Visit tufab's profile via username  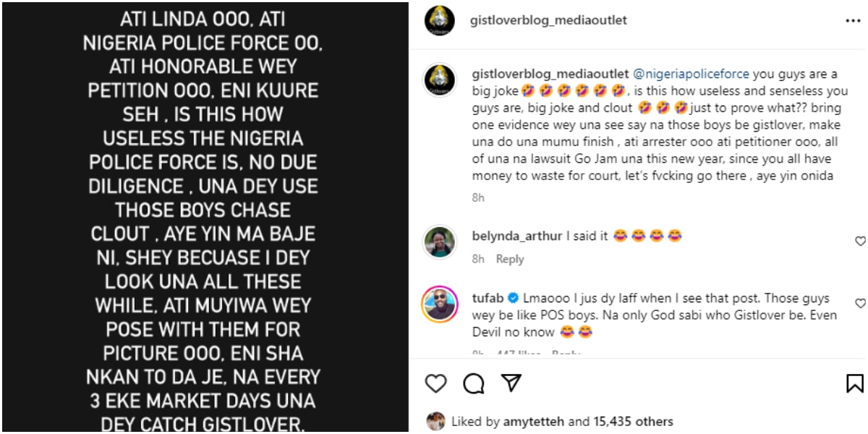(487, 298)
